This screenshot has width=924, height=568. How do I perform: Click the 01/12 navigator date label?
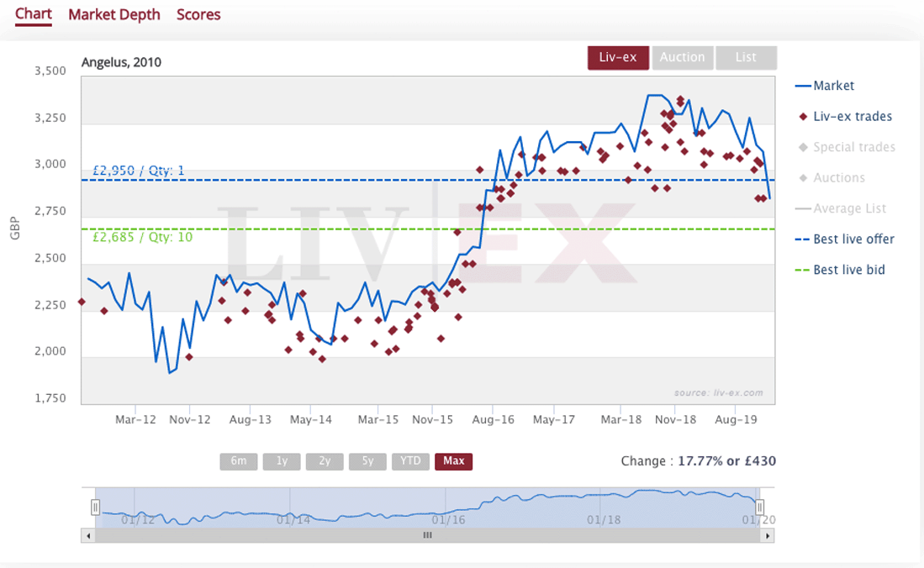[138, 520]
